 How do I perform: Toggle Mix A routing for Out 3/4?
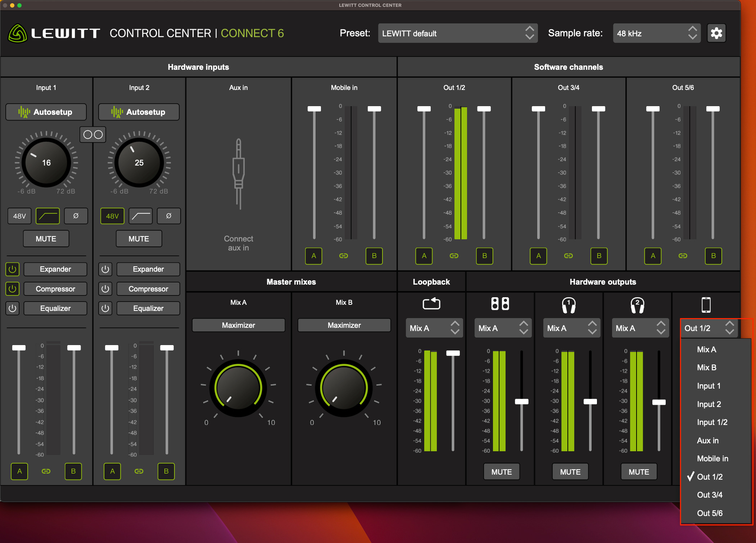539,256
